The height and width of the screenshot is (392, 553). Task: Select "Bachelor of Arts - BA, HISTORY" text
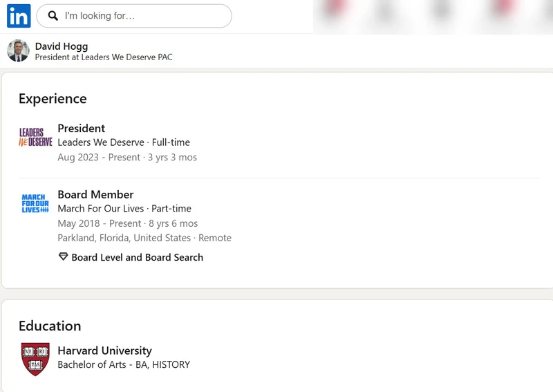tap(124, 364)
